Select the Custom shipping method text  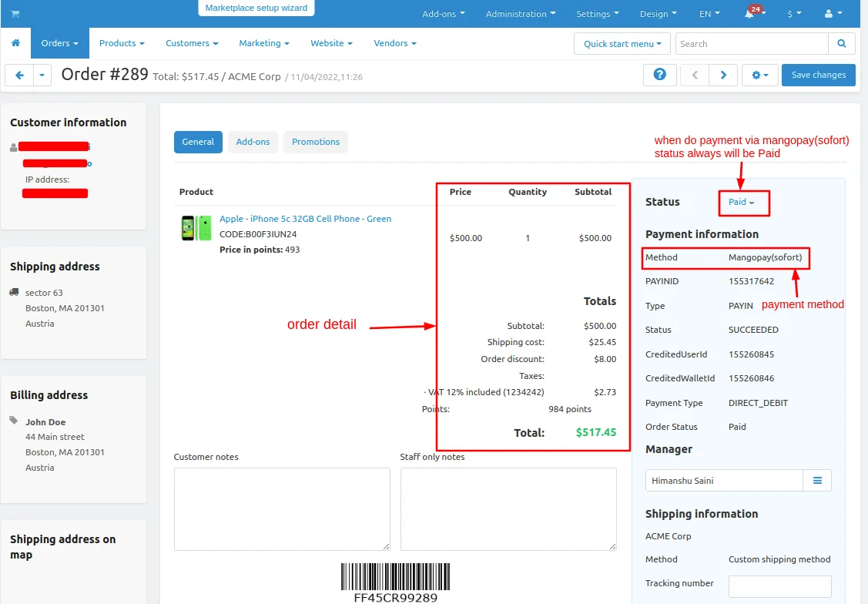pos(779,559)
